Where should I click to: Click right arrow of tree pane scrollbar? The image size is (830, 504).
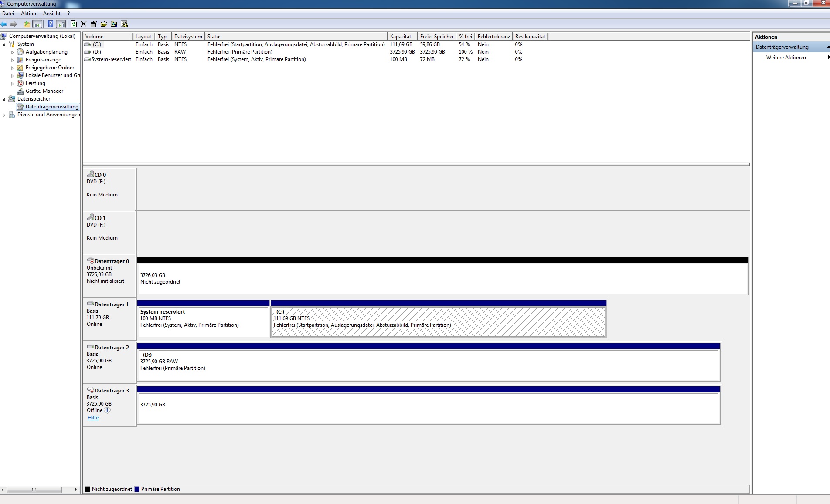click(x=76, y=490)
